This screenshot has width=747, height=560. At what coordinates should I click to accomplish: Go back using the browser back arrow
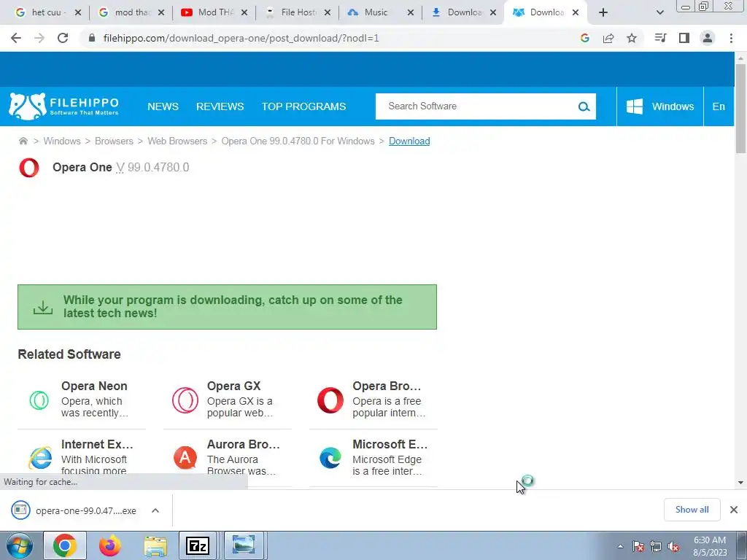[16, 38]
